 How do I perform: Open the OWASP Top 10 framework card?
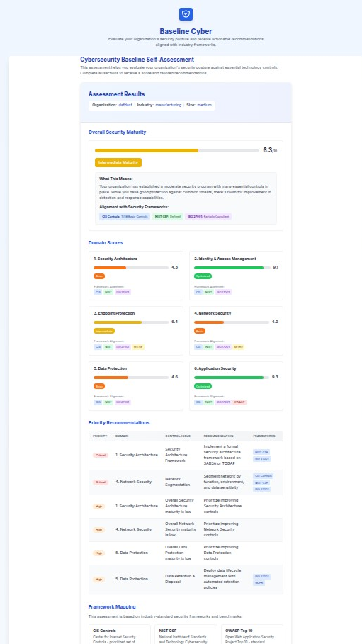[252, 634]
